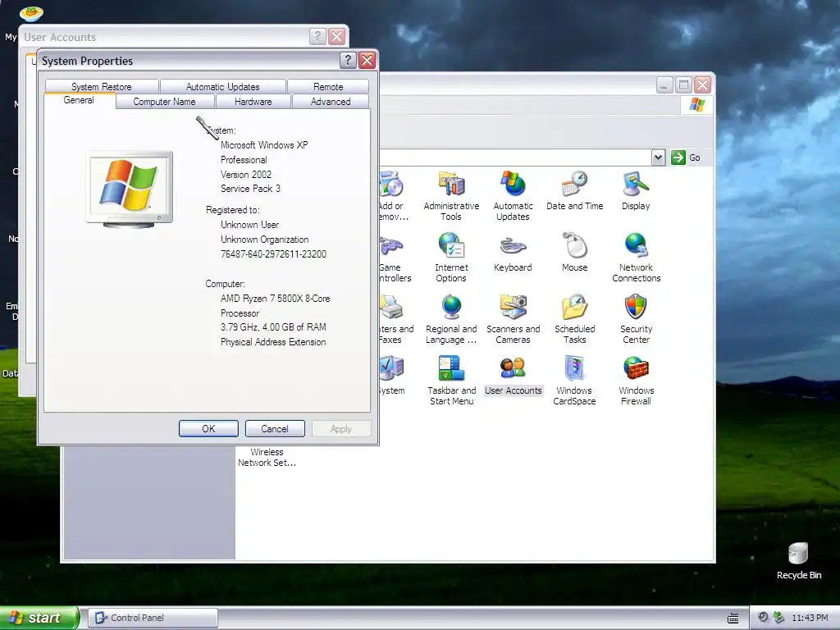The height and width of the screenshot is (630, 840).
Task: Switch to Hardware tab
Action: [x=253, y=101]
